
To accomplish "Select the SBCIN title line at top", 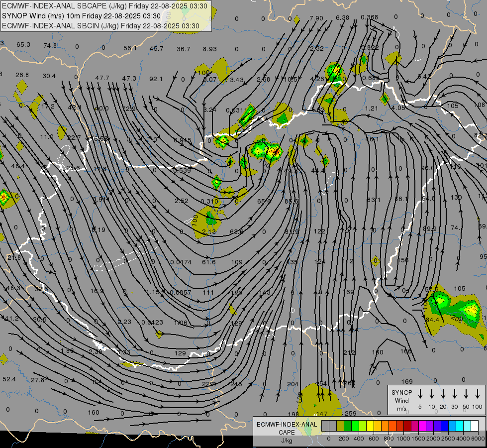I will (x=100, y=26).
